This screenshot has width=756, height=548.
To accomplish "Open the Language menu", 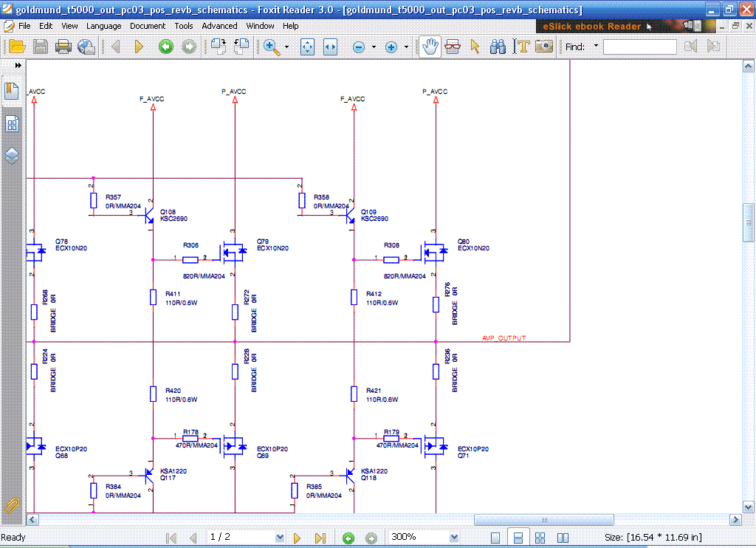I will (103, 26).
